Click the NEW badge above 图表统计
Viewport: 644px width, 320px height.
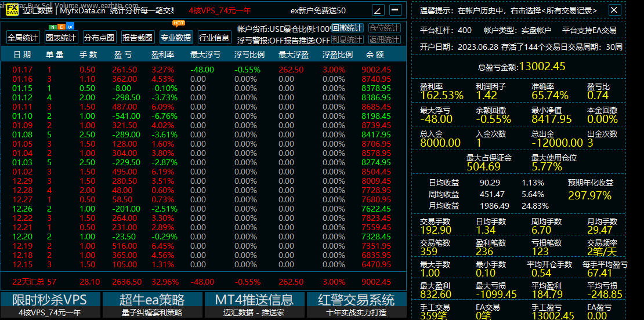(x=61, y=27)
